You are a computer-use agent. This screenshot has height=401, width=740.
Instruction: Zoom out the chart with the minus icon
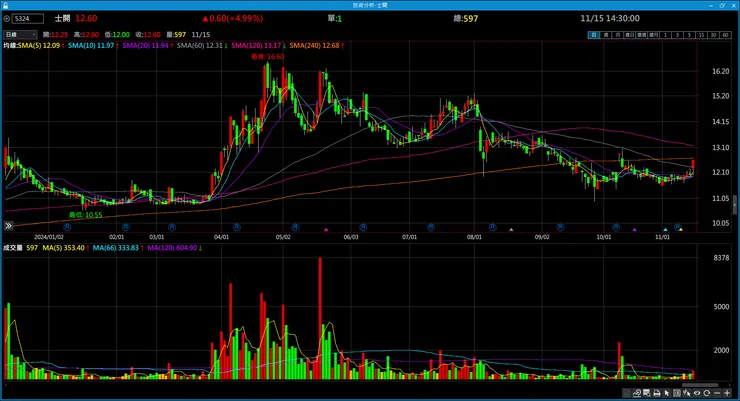717,393
